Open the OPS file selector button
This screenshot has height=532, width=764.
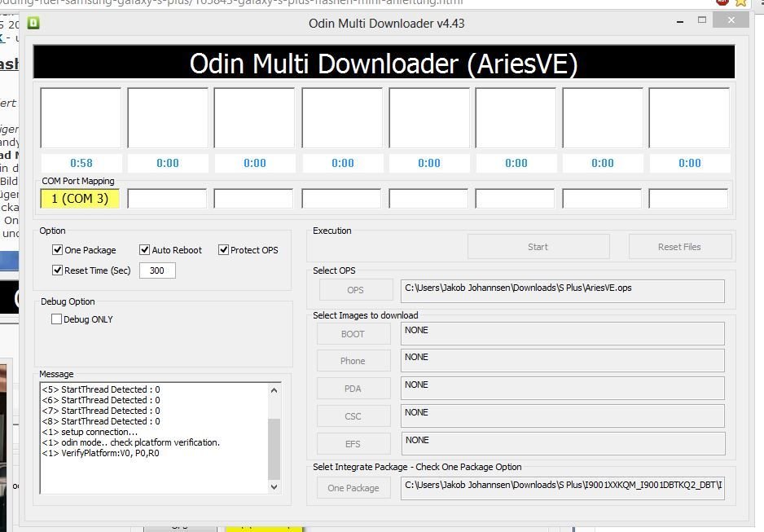click(x=356, y=290)
